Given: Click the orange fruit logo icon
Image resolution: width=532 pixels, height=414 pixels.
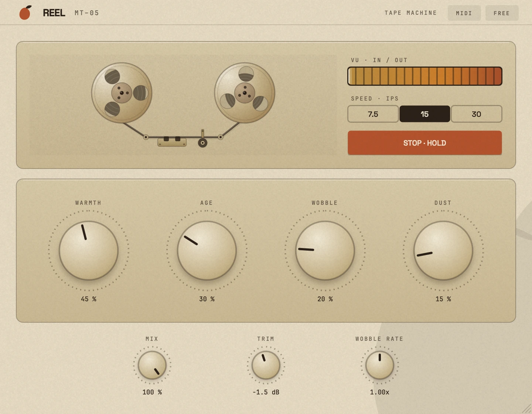Looking at the screenshot, I should (x=25, y=13).
